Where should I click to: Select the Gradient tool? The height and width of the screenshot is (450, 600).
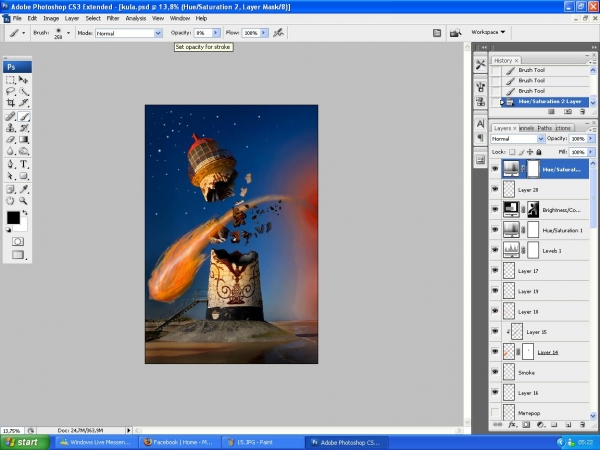[24, 139]
